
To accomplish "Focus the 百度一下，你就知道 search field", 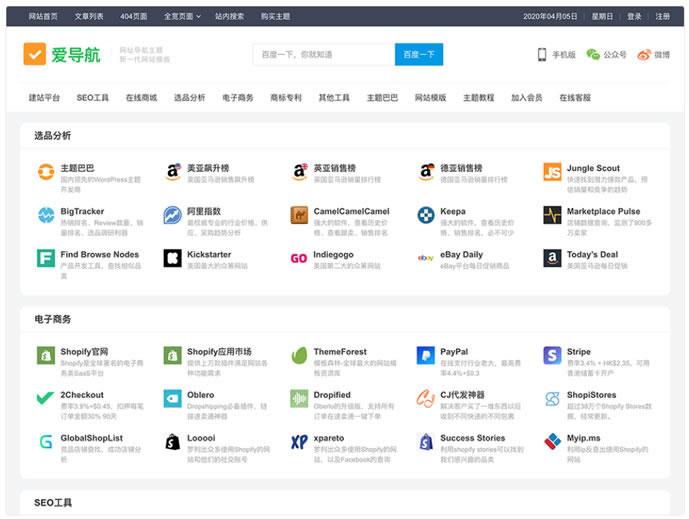I will point(324,54).
